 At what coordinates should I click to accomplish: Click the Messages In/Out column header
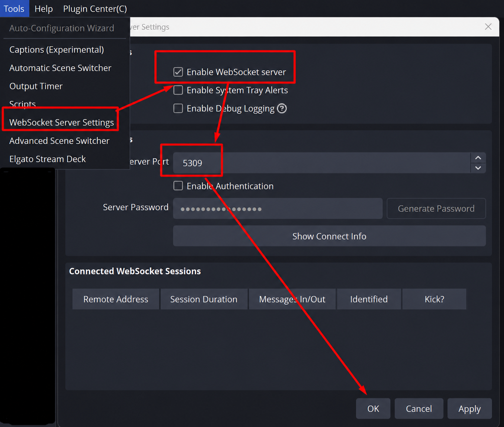292,299
